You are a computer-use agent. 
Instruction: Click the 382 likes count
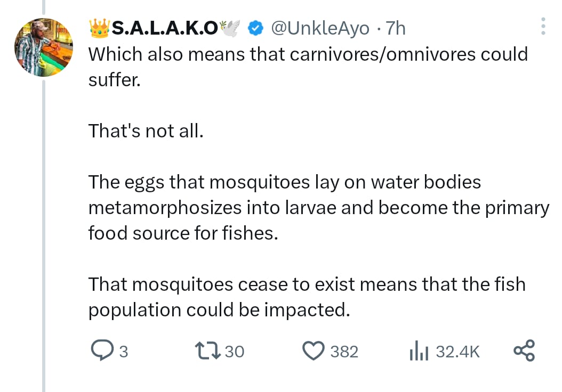pyautogui.click(x=346, y=352)
